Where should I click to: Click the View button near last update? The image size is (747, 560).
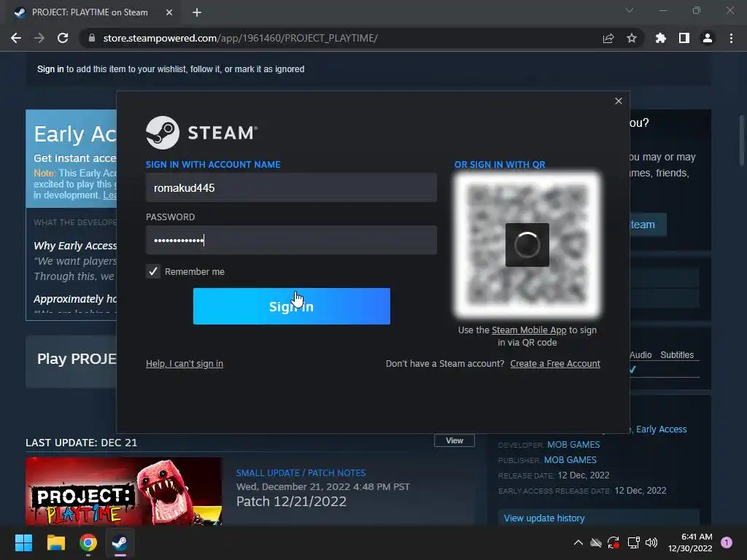tap(454, 440)
